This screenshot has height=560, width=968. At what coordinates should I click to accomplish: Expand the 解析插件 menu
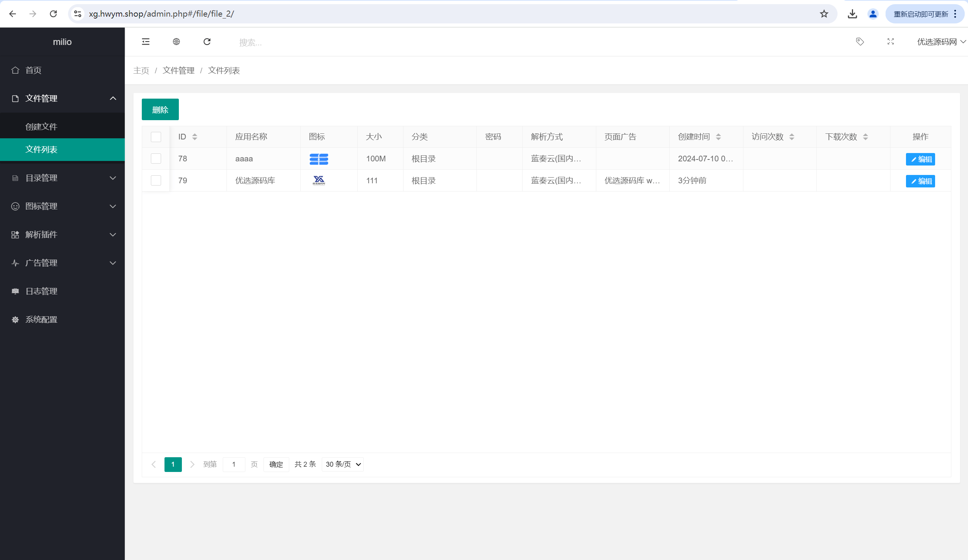point(62,235)
